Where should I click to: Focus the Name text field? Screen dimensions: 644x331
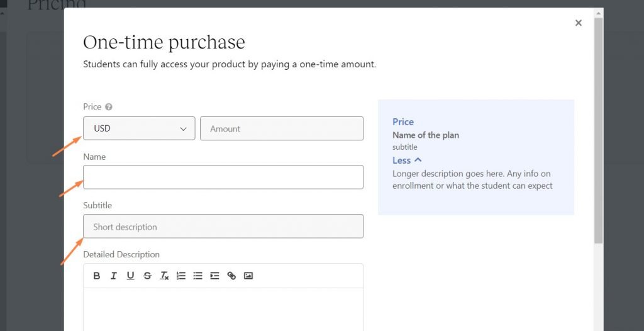coord(223,177)
